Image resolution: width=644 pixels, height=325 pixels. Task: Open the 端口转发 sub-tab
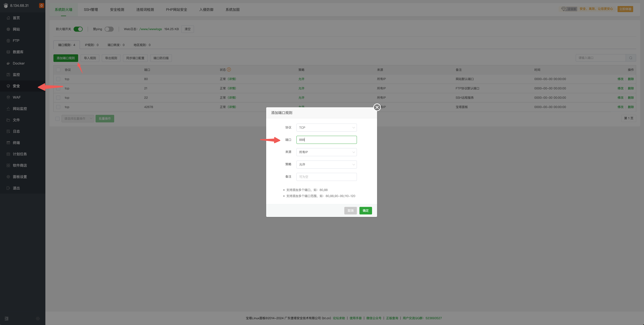(x=116, y=45)
